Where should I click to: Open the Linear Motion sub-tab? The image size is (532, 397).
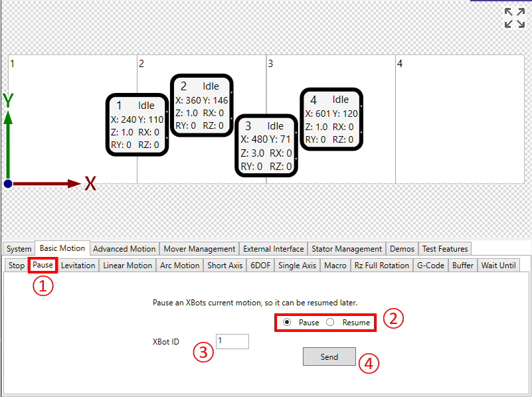(128, 266)
